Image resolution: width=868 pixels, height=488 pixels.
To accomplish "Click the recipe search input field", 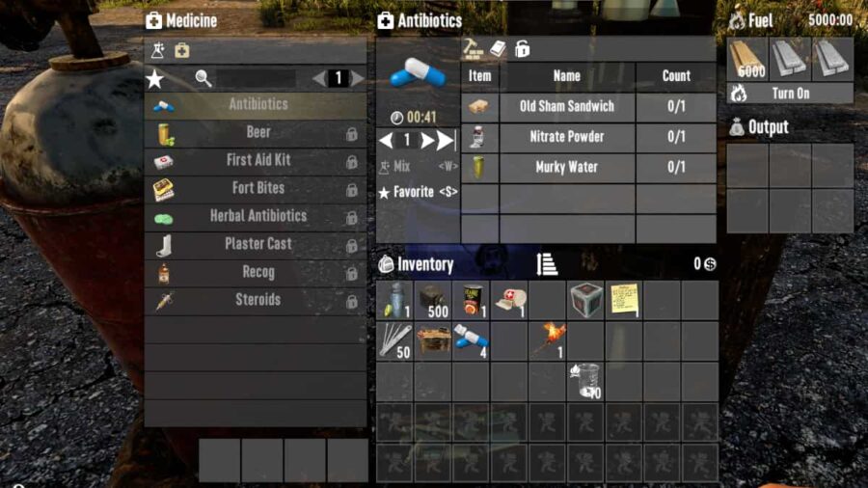I will 256,78.
